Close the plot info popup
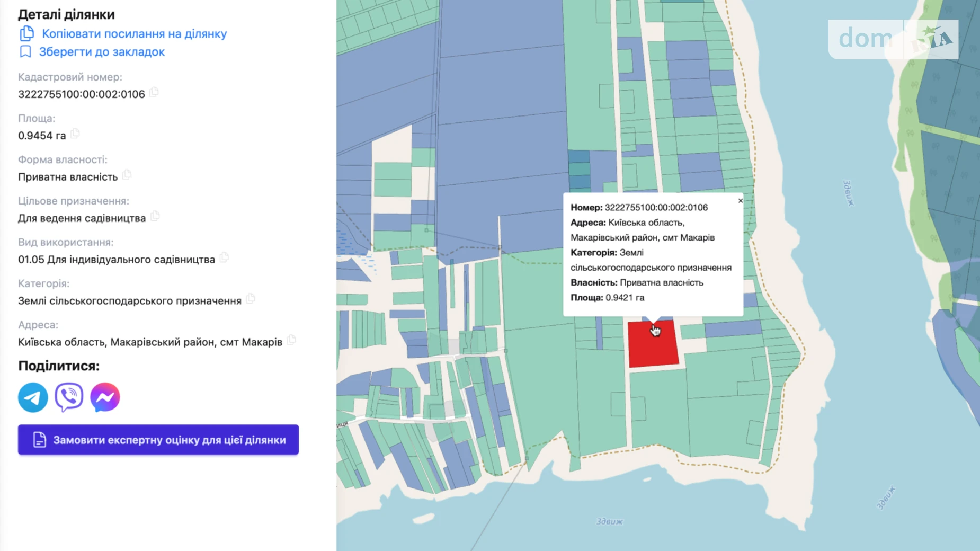 tap(741, 201)
